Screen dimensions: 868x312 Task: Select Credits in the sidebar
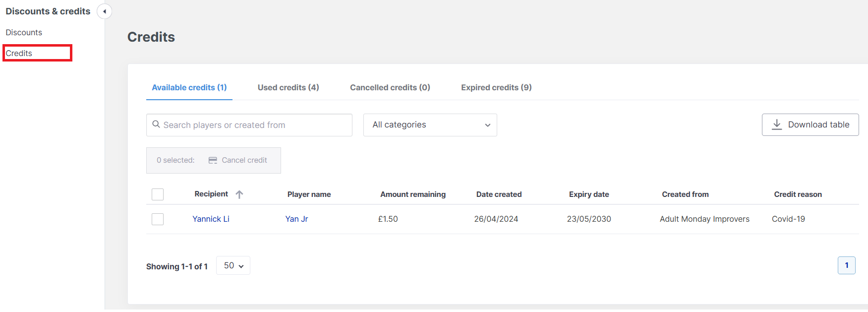click(x=19, y=53)
